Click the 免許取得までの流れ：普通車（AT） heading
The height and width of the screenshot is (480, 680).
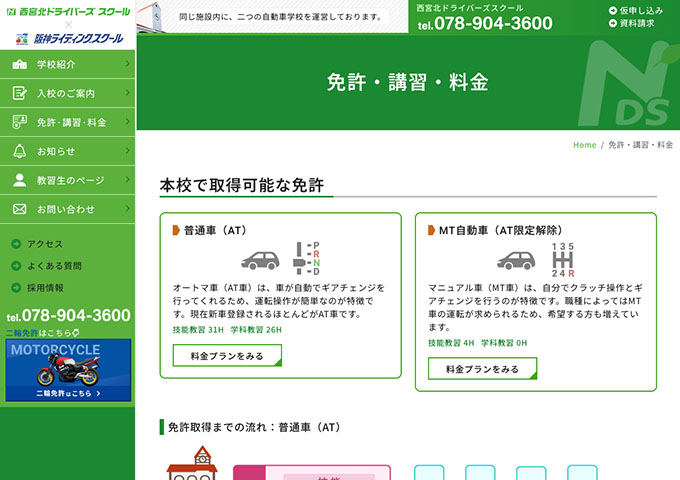coord(254,427)
